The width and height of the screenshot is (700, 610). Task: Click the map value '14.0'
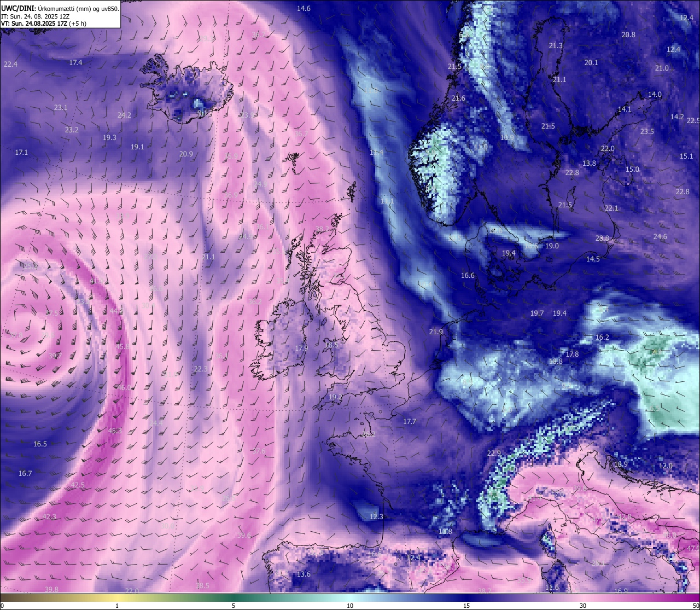point(655,95)
